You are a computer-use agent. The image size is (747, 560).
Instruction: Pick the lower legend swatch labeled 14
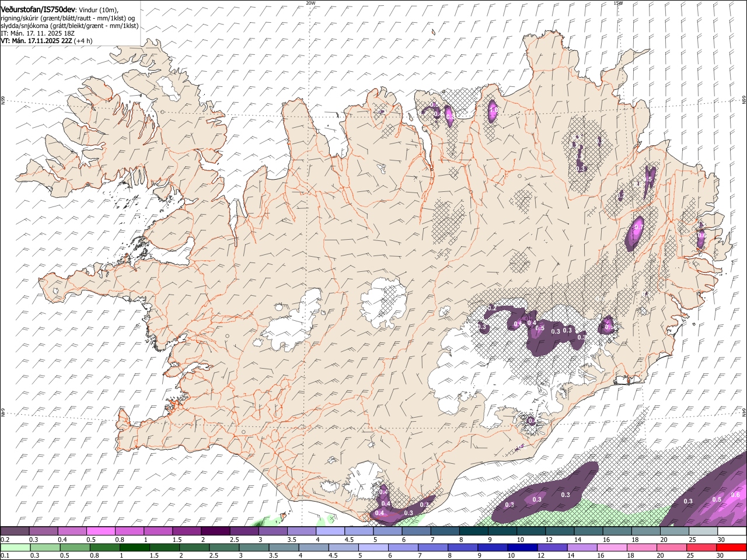(582, 547)
